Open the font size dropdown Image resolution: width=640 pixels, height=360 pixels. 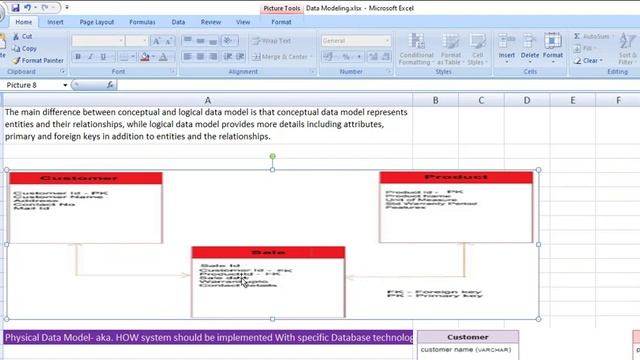tap(144, 41)
